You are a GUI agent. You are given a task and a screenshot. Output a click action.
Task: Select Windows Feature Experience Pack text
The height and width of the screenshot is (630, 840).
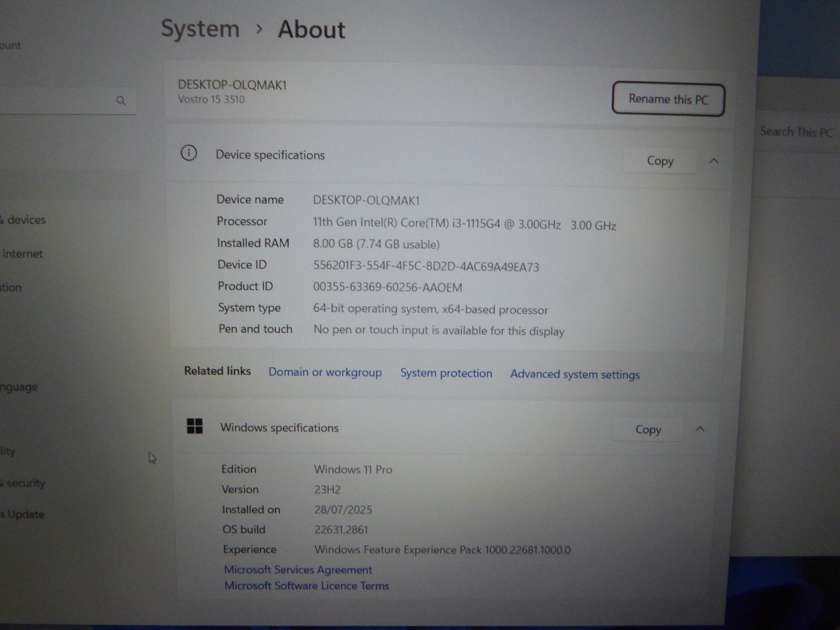(x=443, y=550)
